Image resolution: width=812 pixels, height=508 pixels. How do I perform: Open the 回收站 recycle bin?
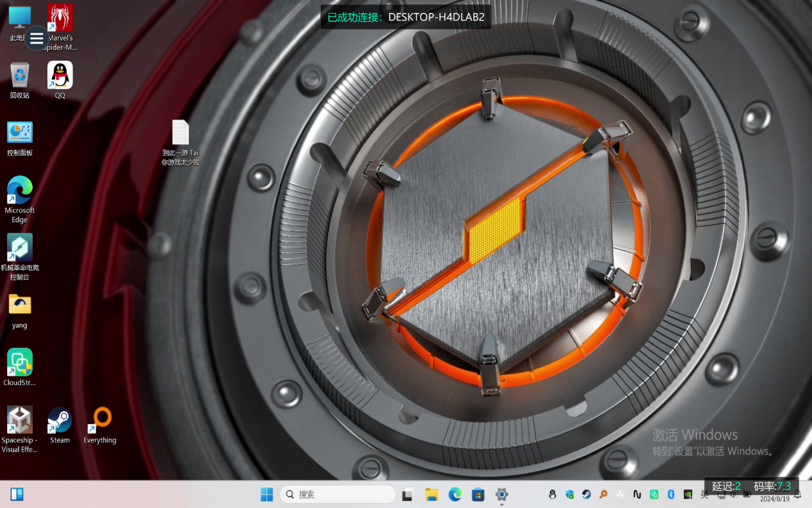pyautogui.click(x=20, y=80)
